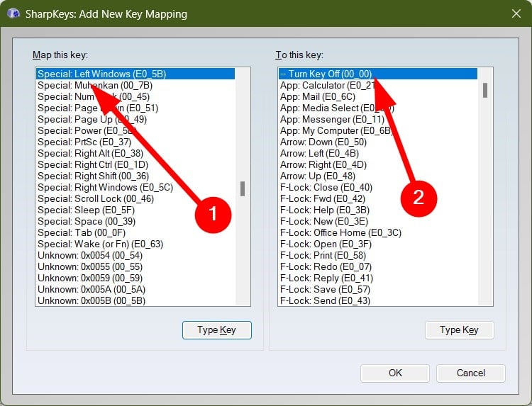Select Special: Left Windows (E0_5B)
Screen dimensions: 532x406
coord(135,74)
